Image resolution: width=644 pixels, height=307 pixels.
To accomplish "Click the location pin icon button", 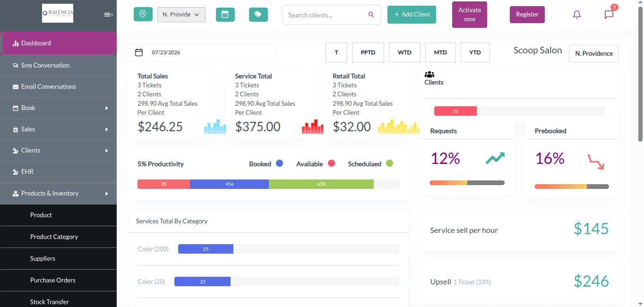I will (x=143, y=14).
